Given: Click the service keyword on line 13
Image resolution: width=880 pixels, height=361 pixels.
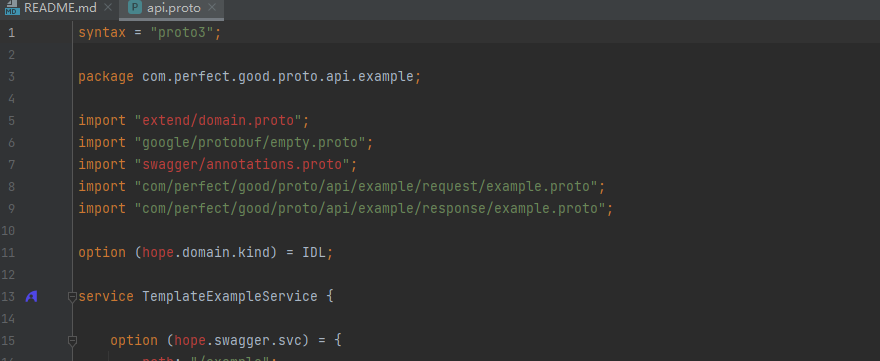Looking at the screenshot, I should tap(106, 296).
